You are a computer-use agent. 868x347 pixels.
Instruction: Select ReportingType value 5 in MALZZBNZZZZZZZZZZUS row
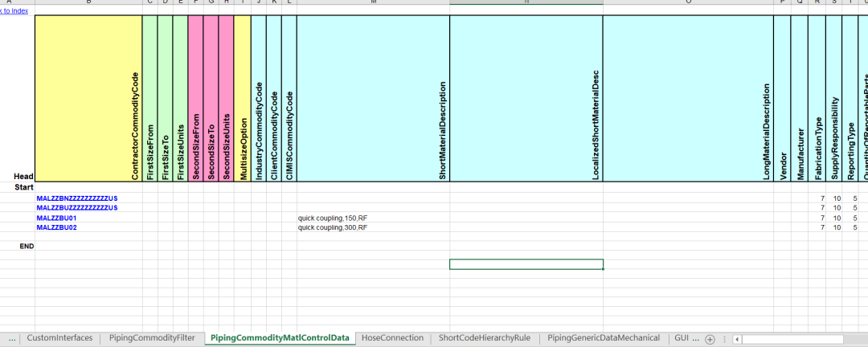coord(850,198)
